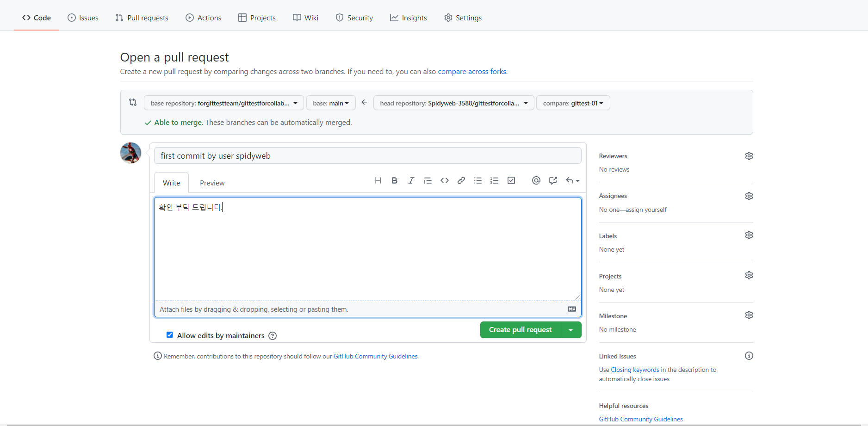Switch to the Actions tab
This screenshot has height=426, width=868.
[204, 18]
